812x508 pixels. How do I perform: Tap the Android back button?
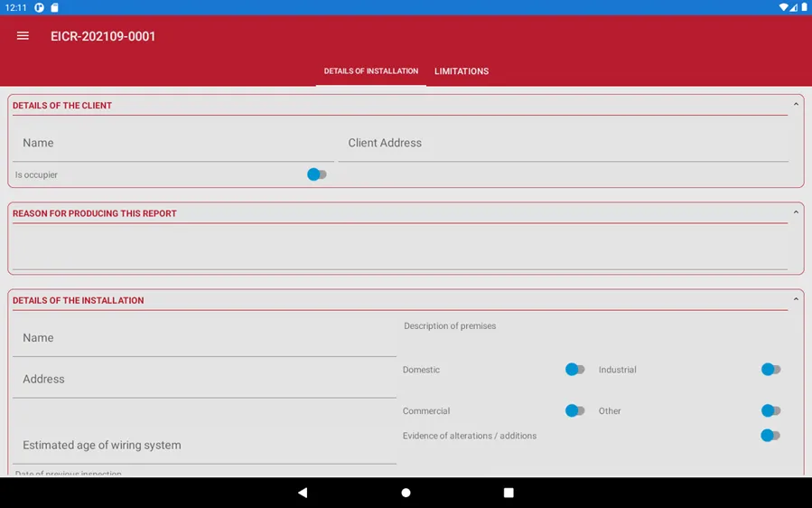pos(303,493)
